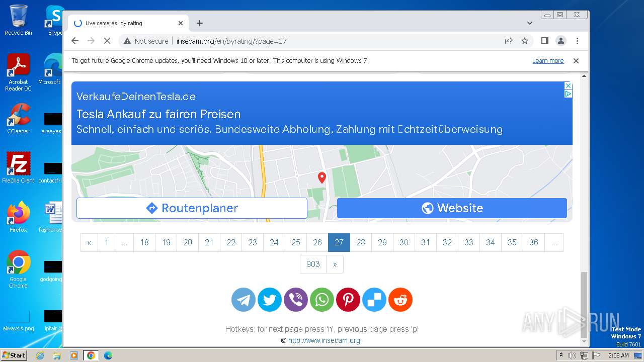Click the address bar URL
The image size is (644, 362).
pyautogui.click(x=231, y=41)
